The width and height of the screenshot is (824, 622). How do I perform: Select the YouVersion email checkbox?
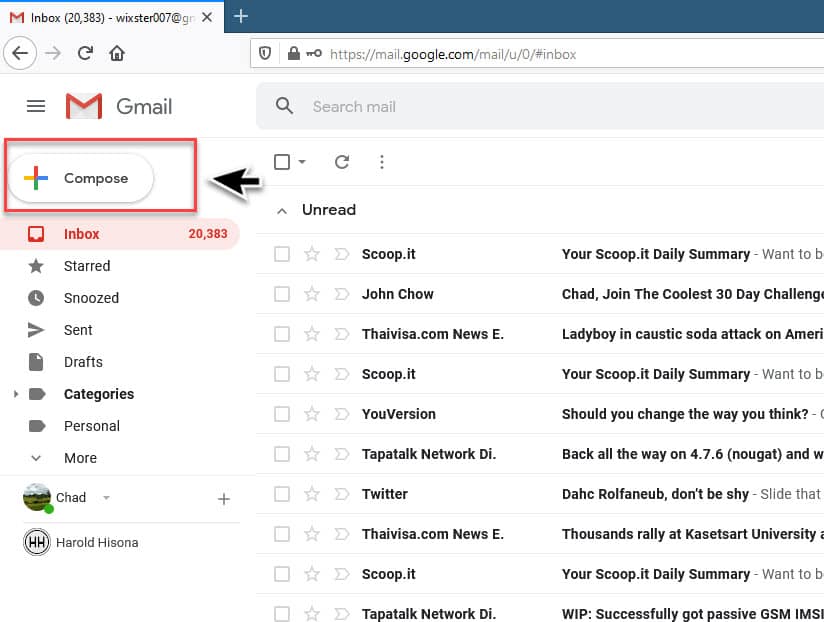[x=282, y=414]
